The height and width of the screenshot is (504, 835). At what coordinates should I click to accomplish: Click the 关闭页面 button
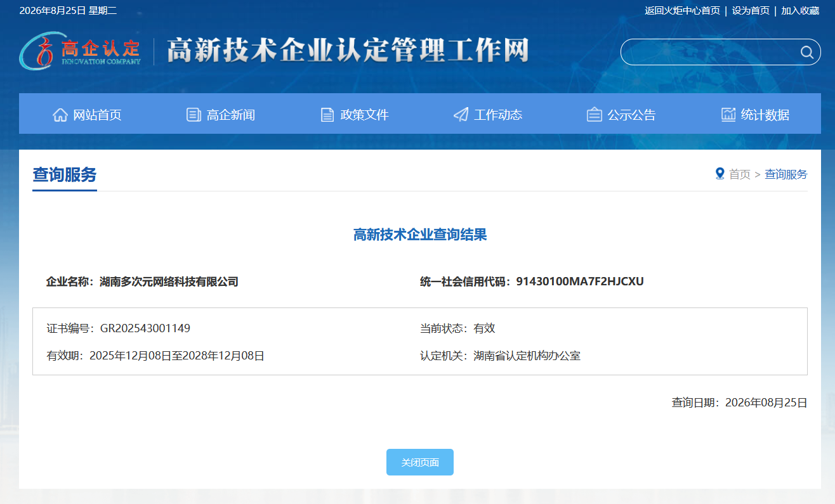pyautogui.click(x=420, y=462)
